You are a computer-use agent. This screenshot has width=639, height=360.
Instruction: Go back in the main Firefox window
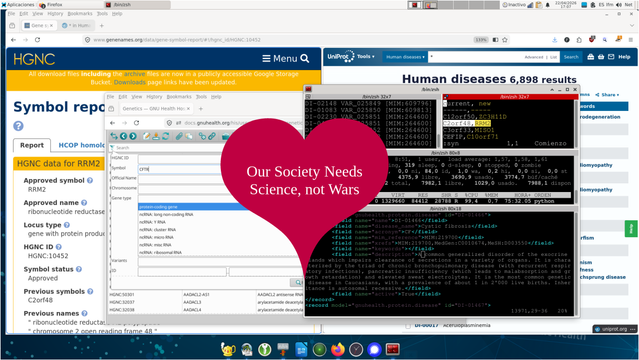[x=13, y=40]
